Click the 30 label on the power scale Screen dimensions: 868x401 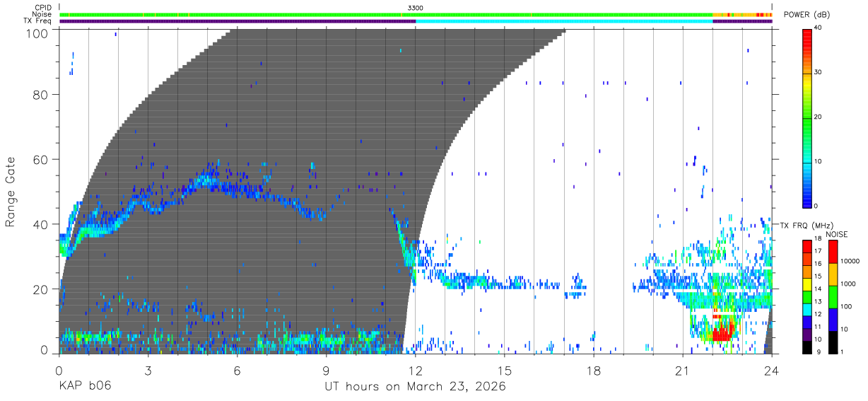pyautogui.click(x=819, y=72)
